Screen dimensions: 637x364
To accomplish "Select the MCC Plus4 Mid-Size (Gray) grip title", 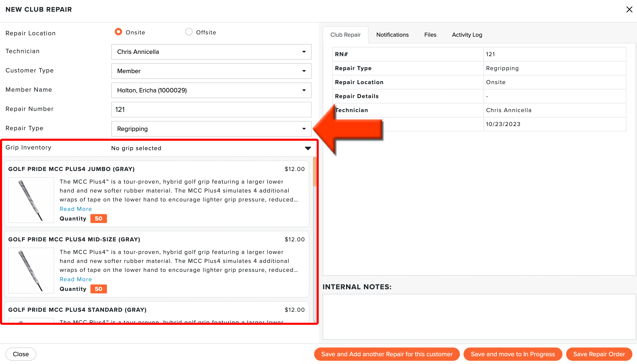I will click(74, 240).
